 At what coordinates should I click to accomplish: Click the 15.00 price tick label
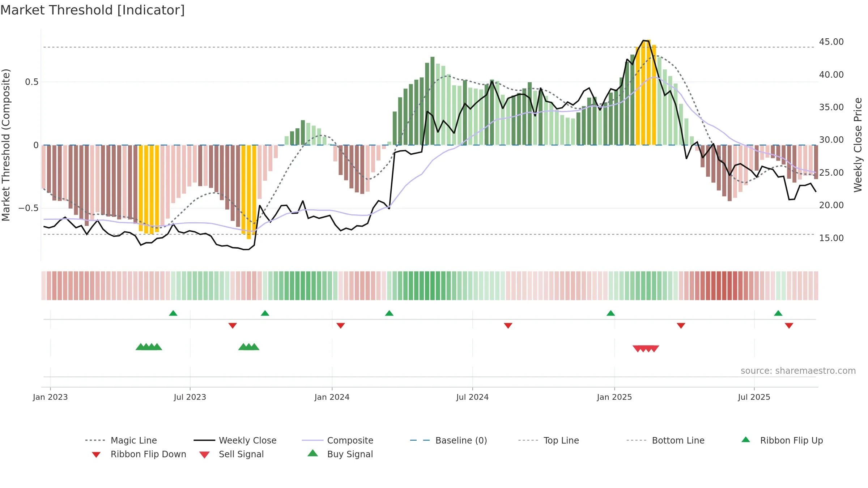click(831, 238)
